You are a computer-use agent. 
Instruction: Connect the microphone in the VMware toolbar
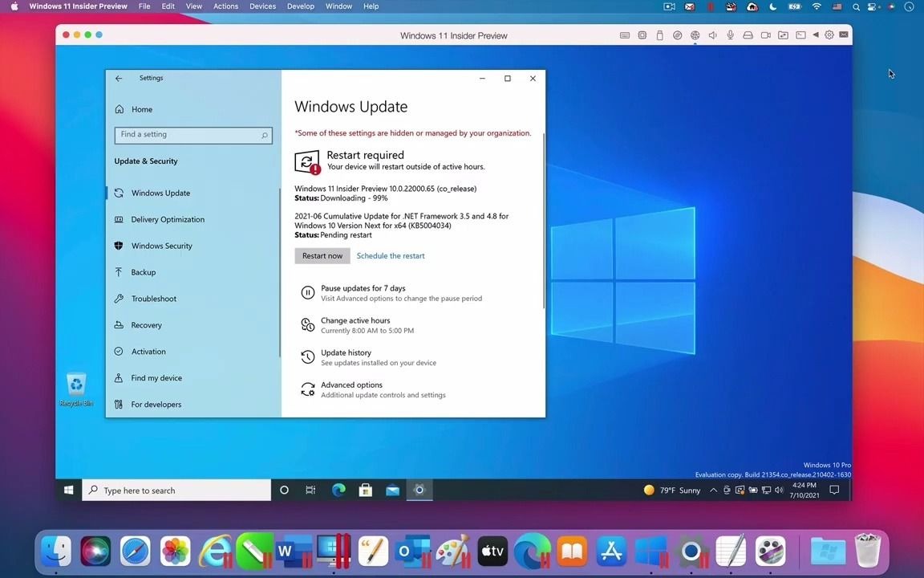pos(730,35)
